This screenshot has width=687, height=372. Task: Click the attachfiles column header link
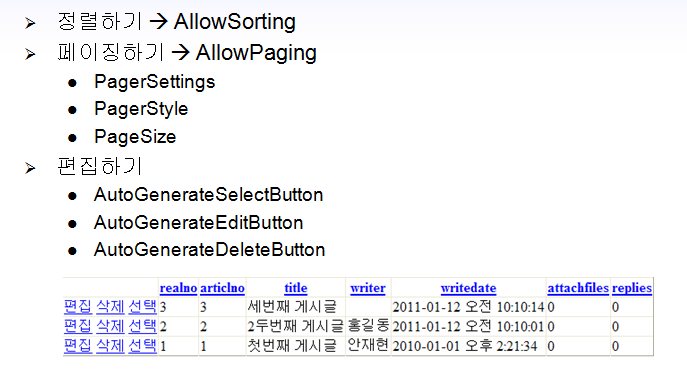(578, 288)
